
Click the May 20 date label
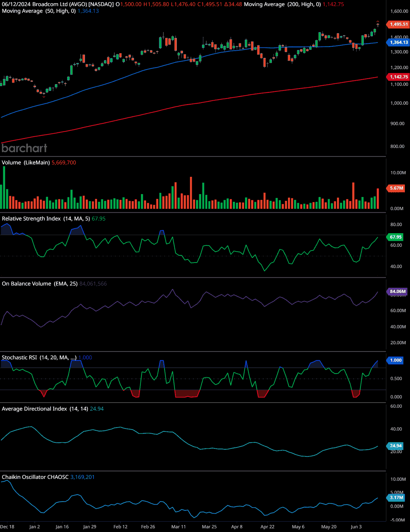[x=329, y=527]
